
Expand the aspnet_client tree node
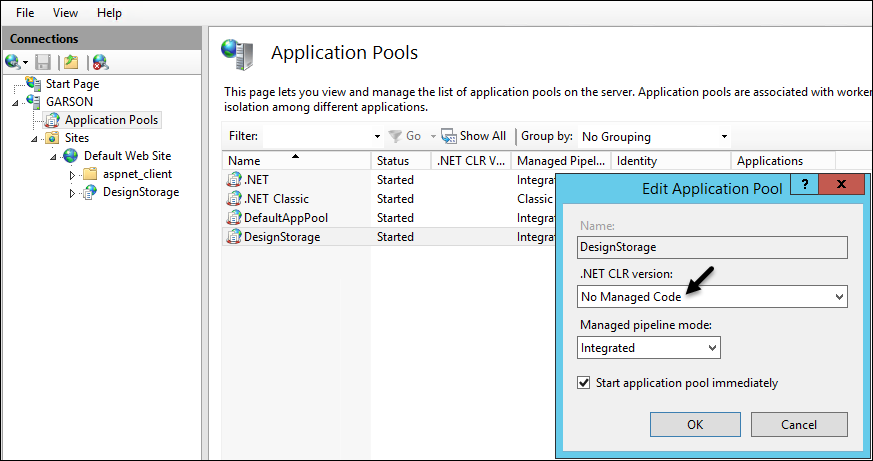pyautogui.click(x=72, y=175)
